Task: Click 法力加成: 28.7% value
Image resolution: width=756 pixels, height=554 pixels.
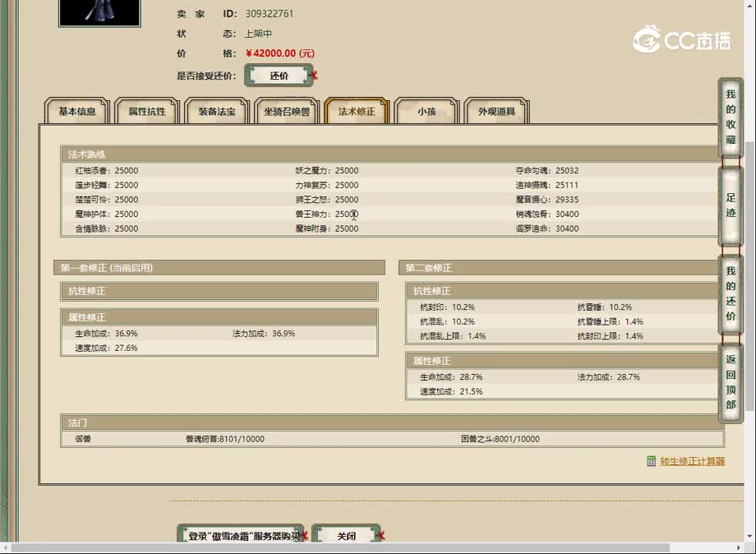Action: pyautogui.click(x=608, y=377)
